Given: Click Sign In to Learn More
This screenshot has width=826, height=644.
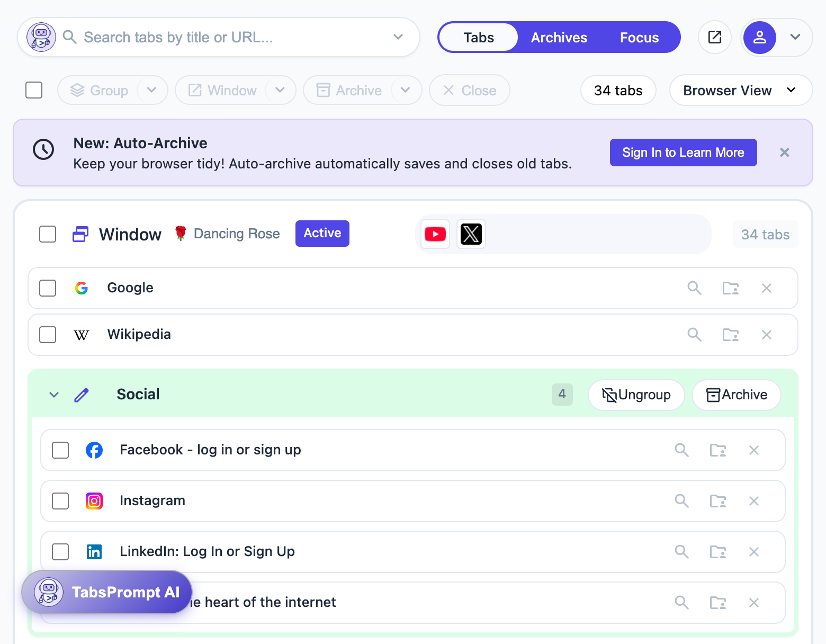Looking at the screenshot, I should point(683,153).
